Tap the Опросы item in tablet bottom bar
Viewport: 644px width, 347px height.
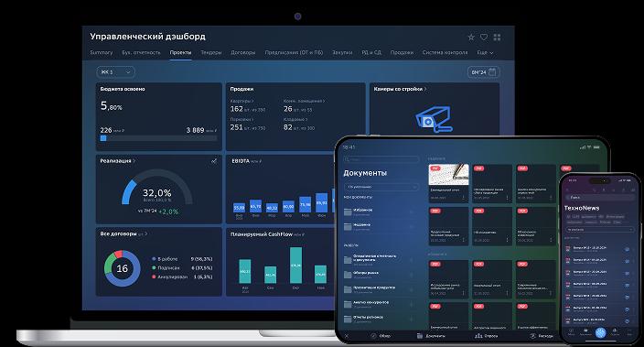(x=487, y=336)
